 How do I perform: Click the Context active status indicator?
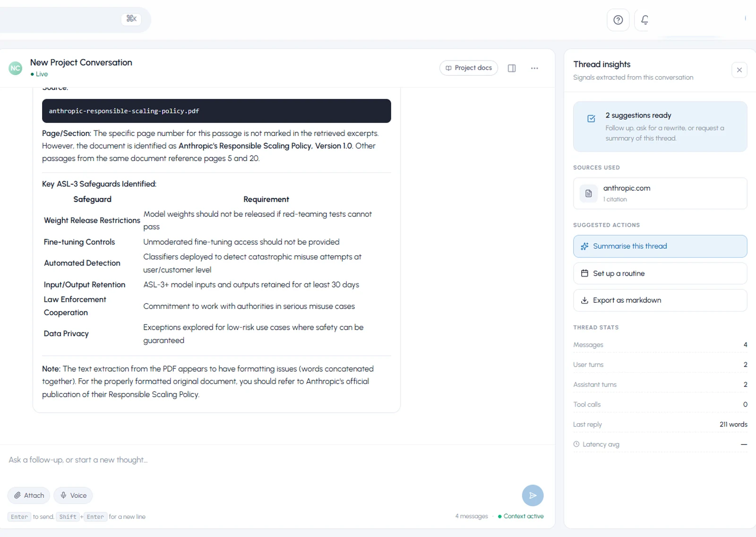coord(521,516)
